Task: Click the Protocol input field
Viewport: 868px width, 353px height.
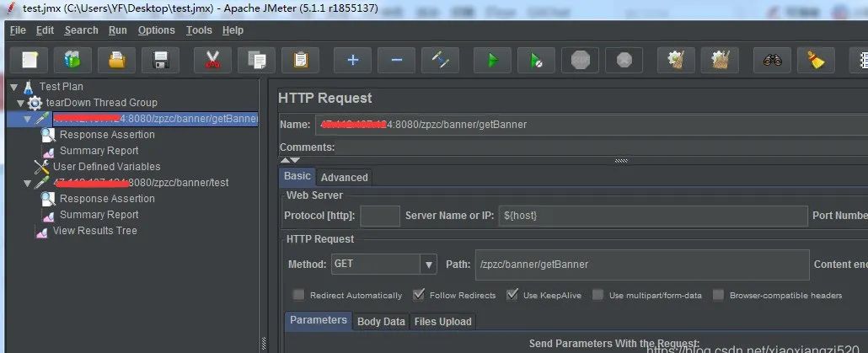Action: pos(380,216)
